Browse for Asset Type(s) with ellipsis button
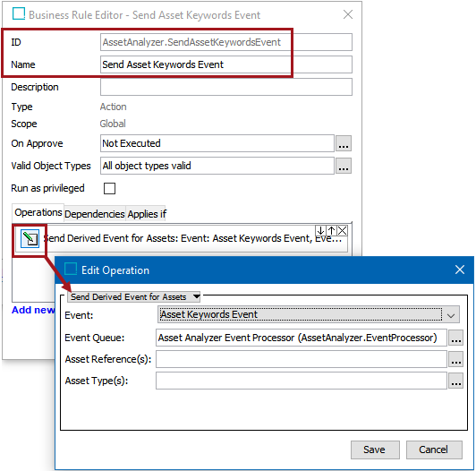 click(x=456, y=381)
